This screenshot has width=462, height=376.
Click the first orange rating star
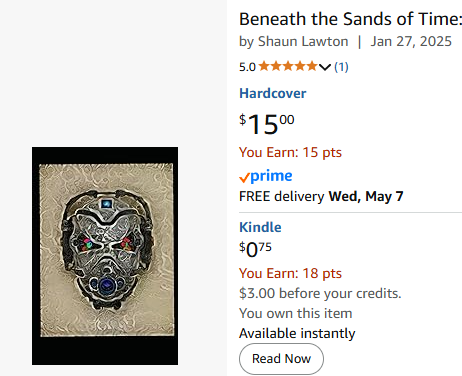(264, 66)
